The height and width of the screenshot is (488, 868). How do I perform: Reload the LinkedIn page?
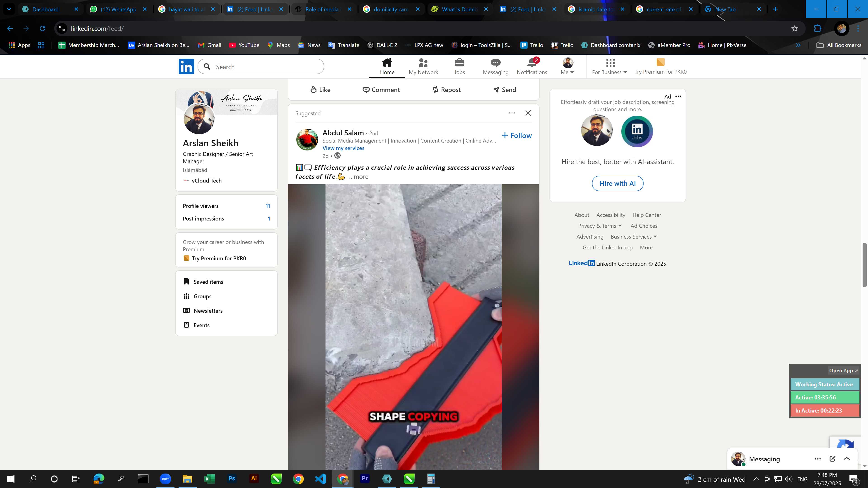point(42,29)
